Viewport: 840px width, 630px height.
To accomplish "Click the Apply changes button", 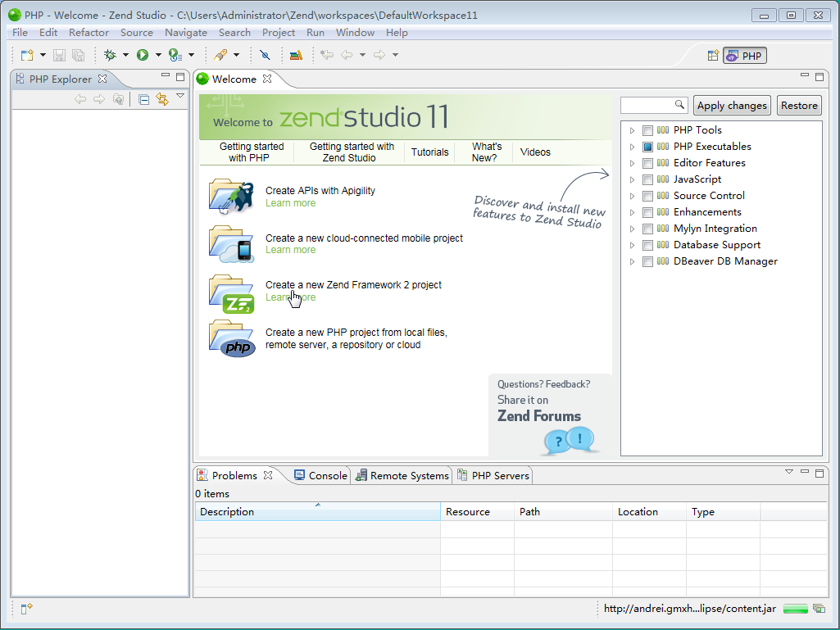I will [x=732, y=106].
